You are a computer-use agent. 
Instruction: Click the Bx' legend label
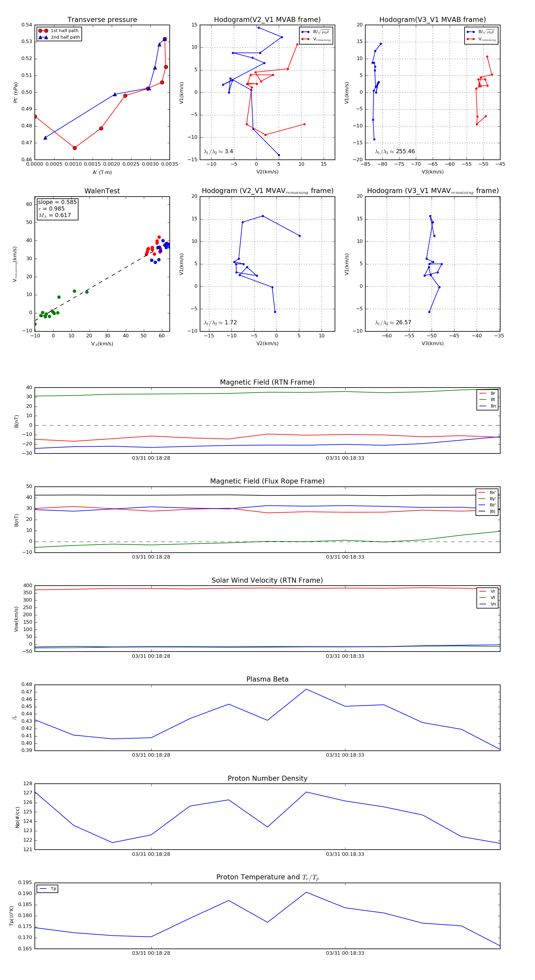coord(493,492)
